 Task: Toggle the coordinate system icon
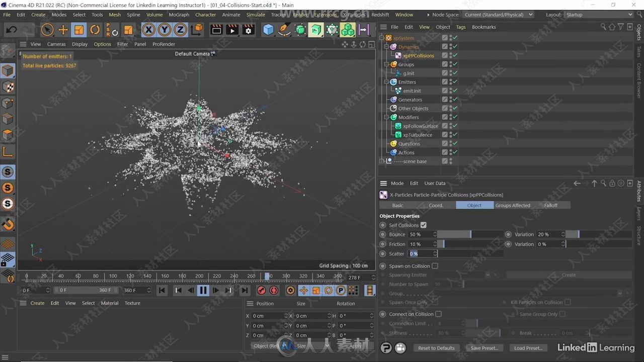coord(197,30)
